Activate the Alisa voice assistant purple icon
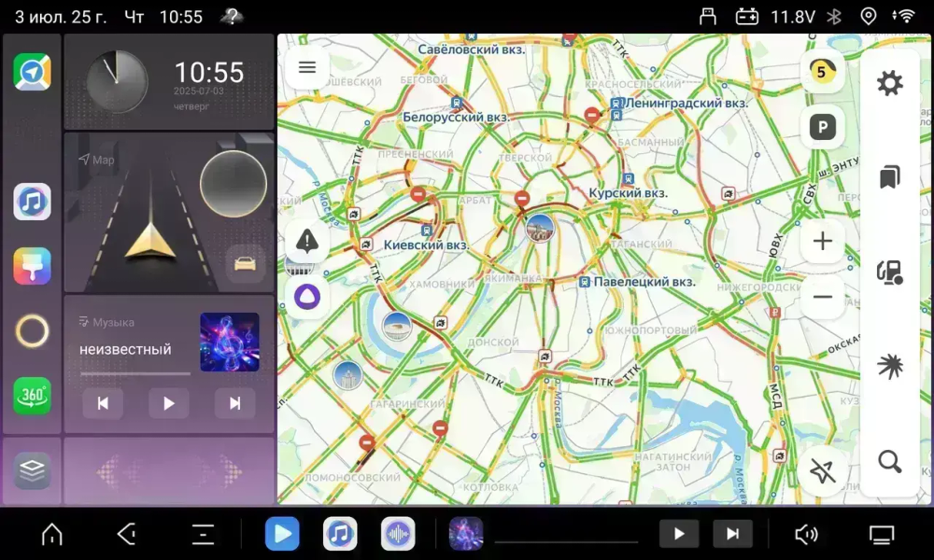The image size is (934, 560). pyautogui.click(x=308, y=297)
